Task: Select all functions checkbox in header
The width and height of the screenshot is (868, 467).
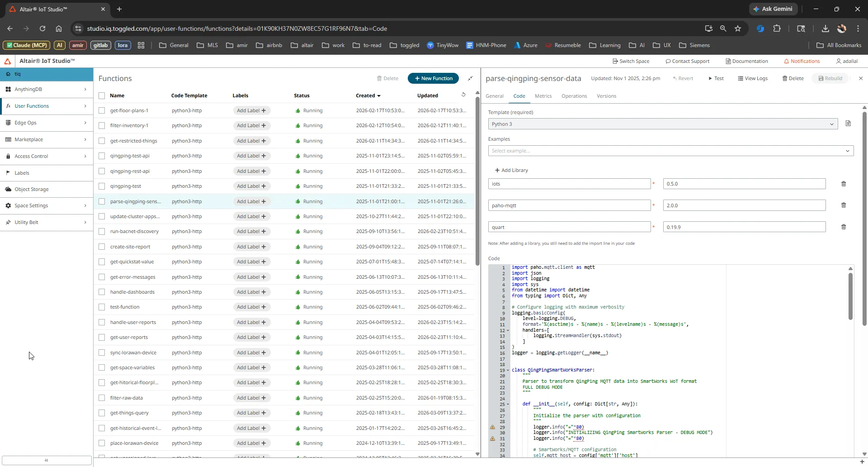Action: tap(102, 95)
